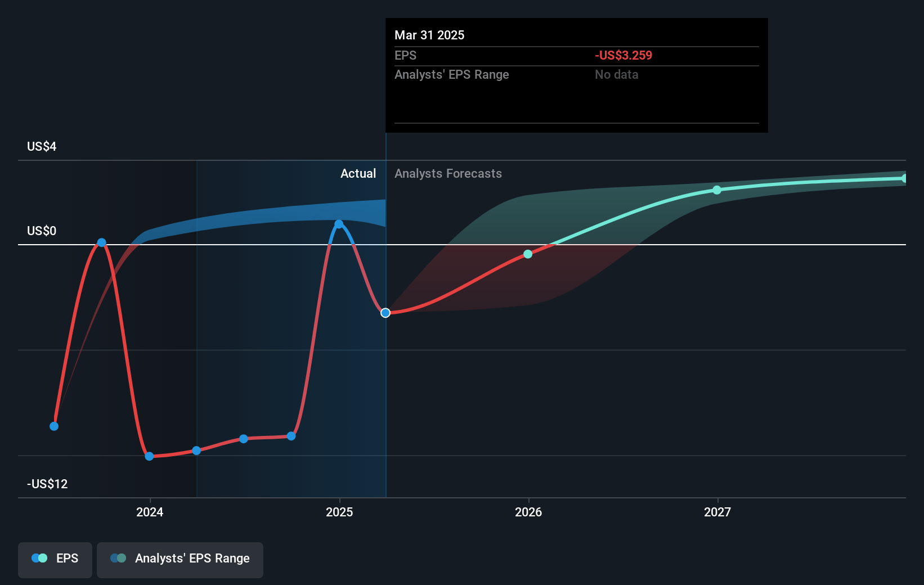Click the US$0 y-axis label
This screenshot has width=924, height=585.
click(x=42, y=231)
